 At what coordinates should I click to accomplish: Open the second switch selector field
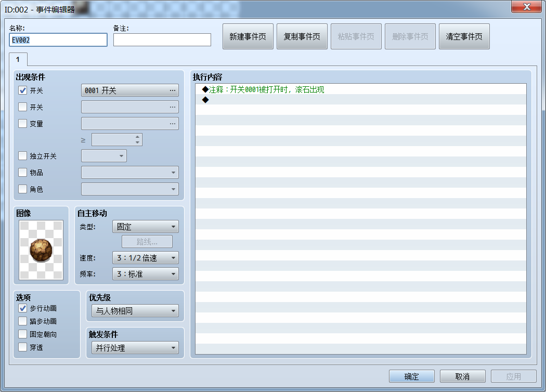pos(130,107)
